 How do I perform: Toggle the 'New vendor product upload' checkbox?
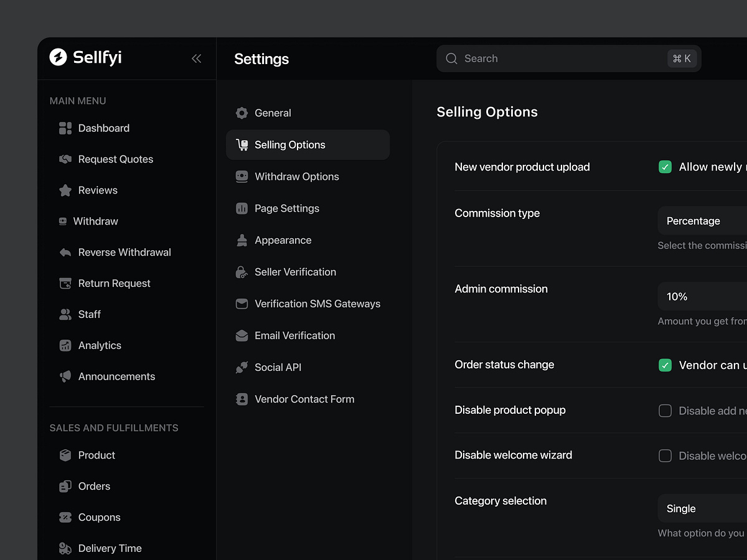pyautogui.click(x=665, y=167)
